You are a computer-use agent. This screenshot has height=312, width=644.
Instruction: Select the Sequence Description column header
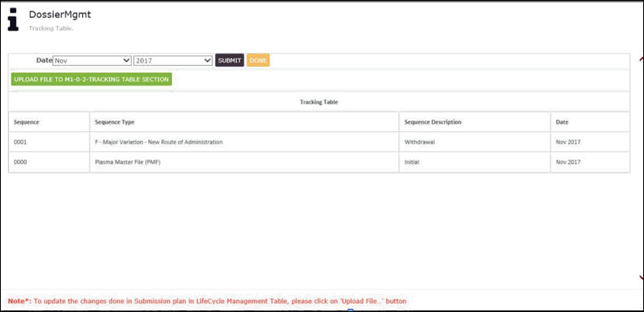coord(475,122)
